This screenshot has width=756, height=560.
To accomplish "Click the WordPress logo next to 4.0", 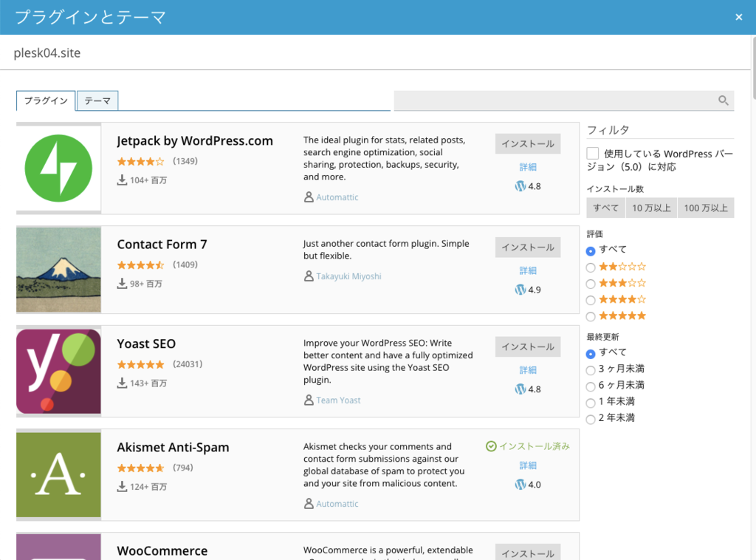I will (x=520, y=485).
